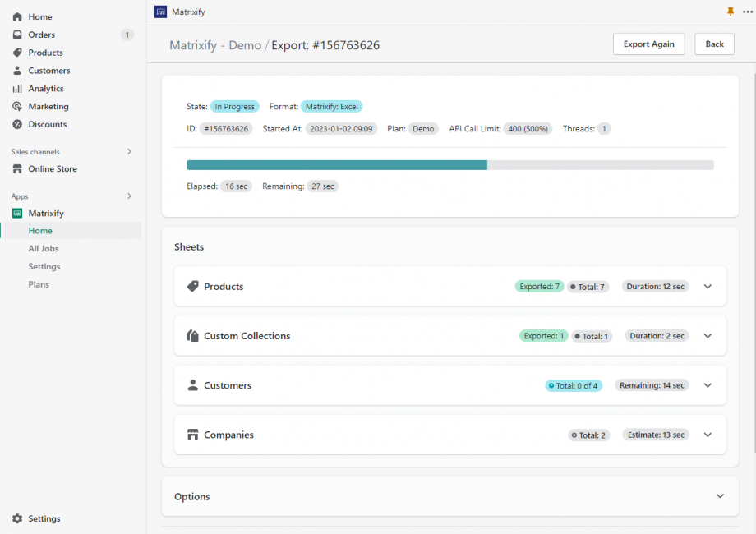Click the pin icon in the top bar
Image resolution: width=756 pixels, height=534 pixels.
[730, 12]
